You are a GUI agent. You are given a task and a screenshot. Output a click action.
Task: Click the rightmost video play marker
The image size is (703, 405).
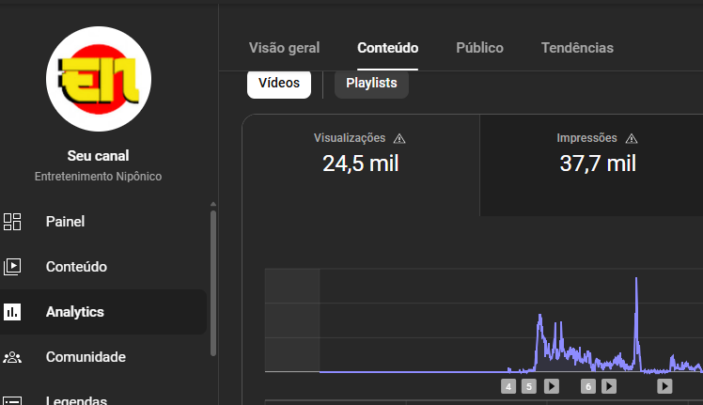tap(664, 386)
